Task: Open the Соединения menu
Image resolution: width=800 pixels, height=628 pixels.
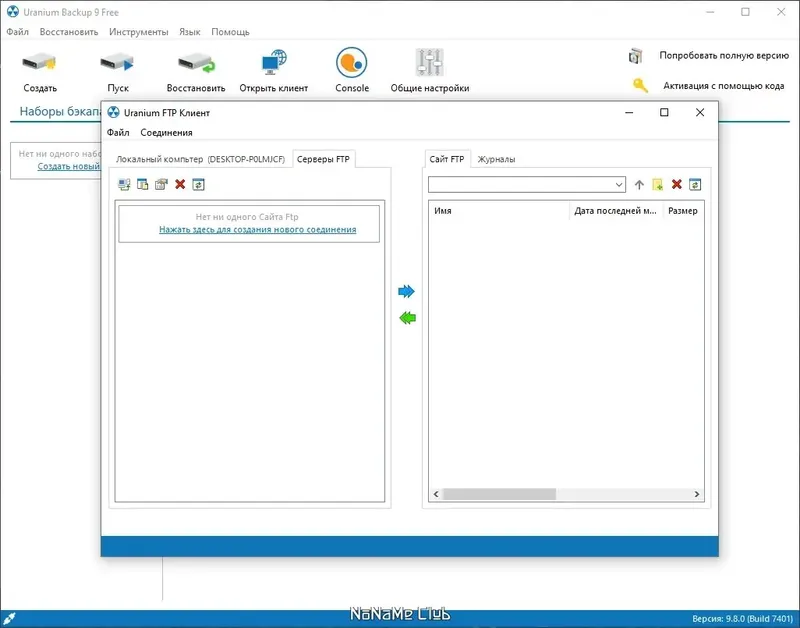Action: tap(166, 133)
